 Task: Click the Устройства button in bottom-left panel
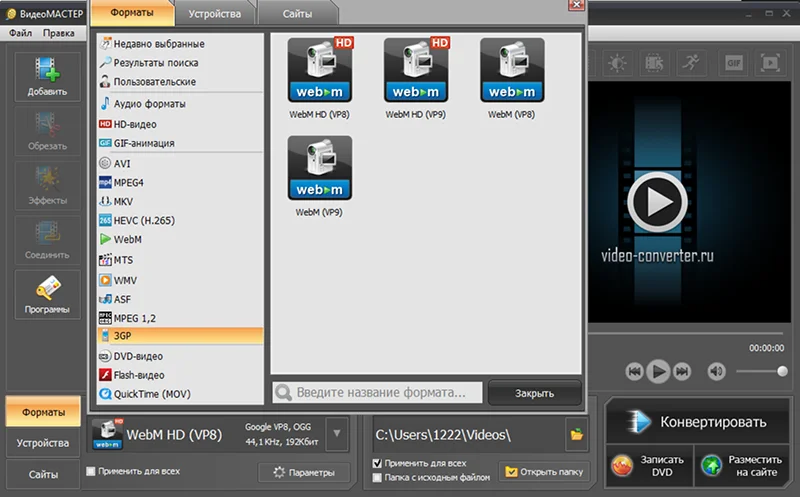(43, 443)
